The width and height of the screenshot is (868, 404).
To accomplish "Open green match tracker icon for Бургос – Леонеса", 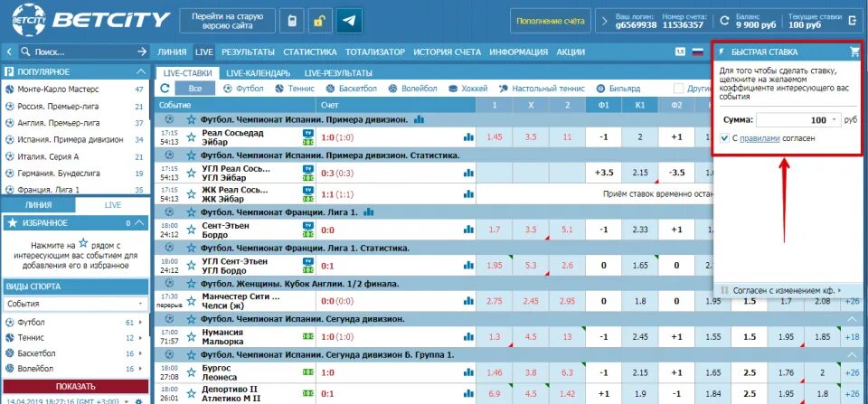I will coord(307,371).
